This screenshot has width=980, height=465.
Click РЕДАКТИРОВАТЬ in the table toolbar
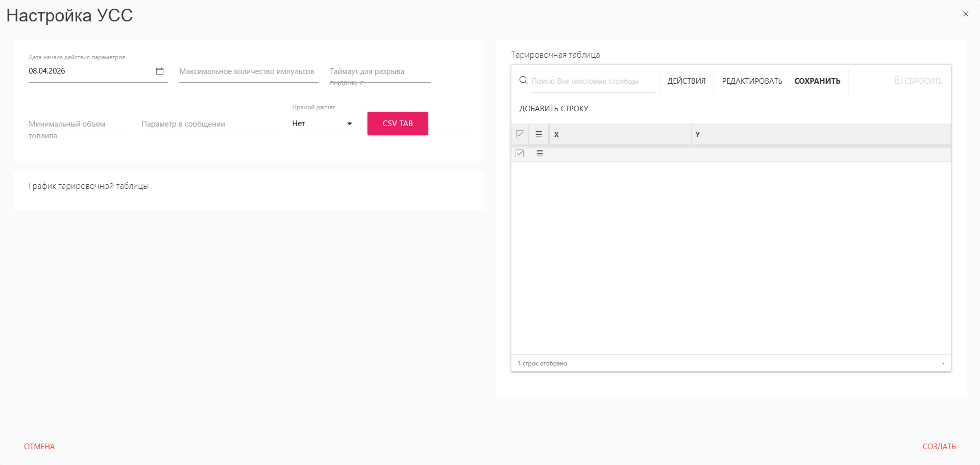click(x=752, y=81)
